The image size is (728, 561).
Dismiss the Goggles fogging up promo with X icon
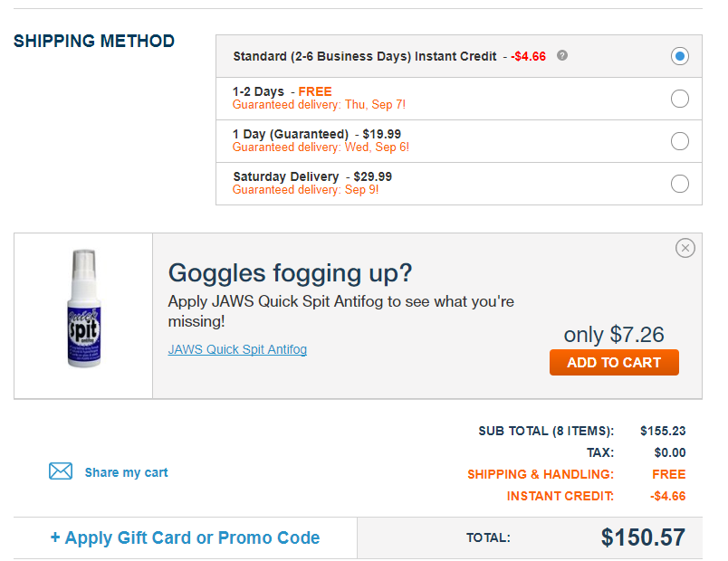(x=685, y=248)
